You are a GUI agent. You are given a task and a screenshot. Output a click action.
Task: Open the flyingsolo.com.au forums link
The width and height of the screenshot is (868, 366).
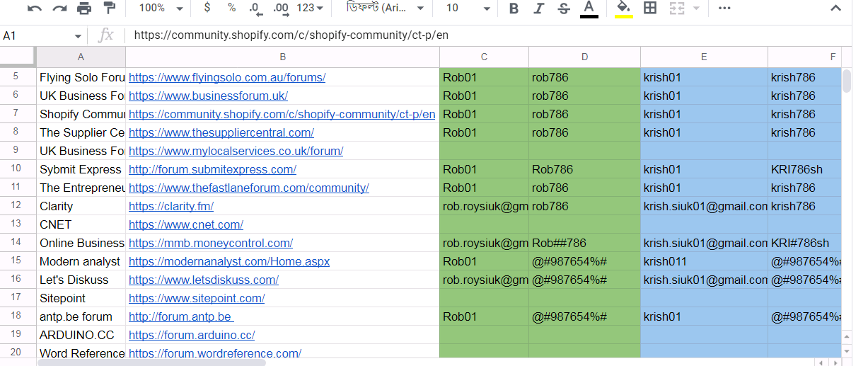click(x=226, y=78)
